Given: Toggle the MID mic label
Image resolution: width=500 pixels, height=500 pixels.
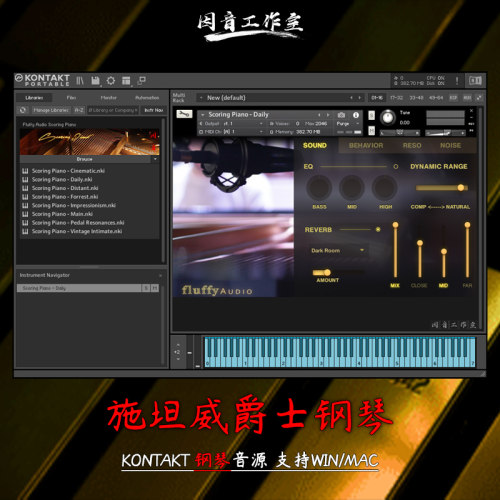Looking at the screenshot, I should pos(443,286).
